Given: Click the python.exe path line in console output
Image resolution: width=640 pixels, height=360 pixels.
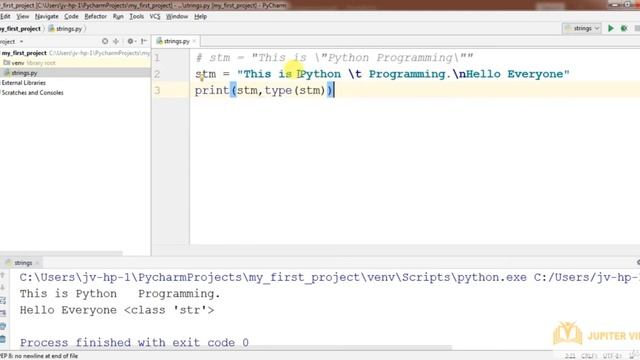Looking at the screenshot, I should click(x=329, y=278).
